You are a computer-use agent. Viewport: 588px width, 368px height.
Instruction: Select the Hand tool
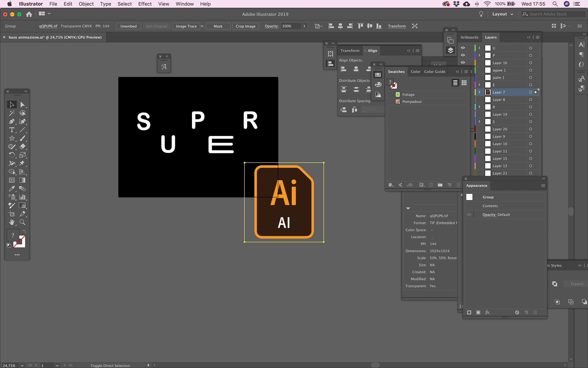(12, 222)
